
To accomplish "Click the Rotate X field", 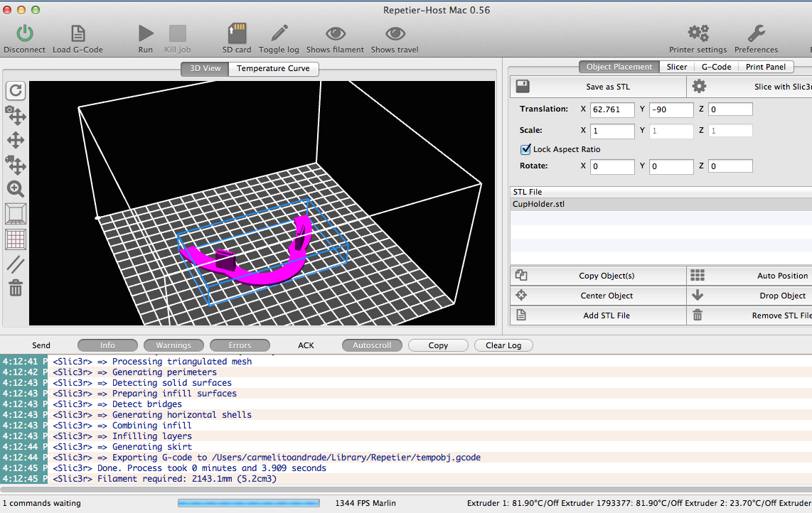I will tap(612, 167).
